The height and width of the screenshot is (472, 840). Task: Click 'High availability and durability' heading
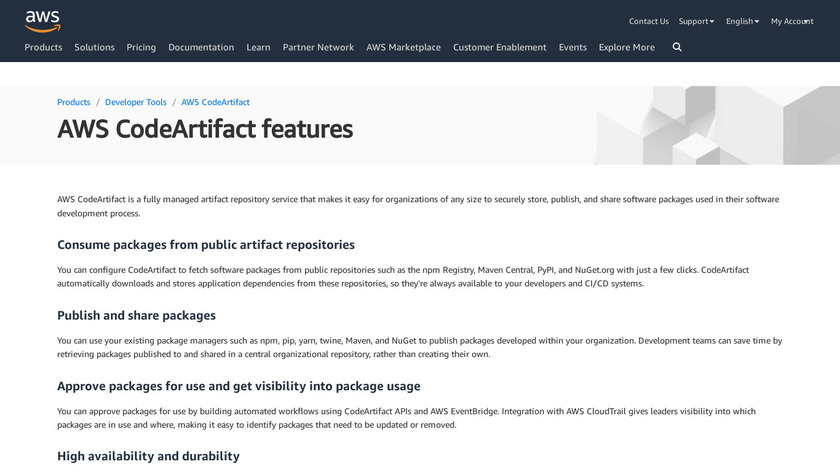tap(148, 456)
